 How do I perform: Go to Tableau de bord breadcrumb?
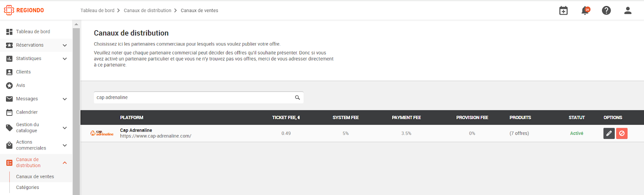97,10
